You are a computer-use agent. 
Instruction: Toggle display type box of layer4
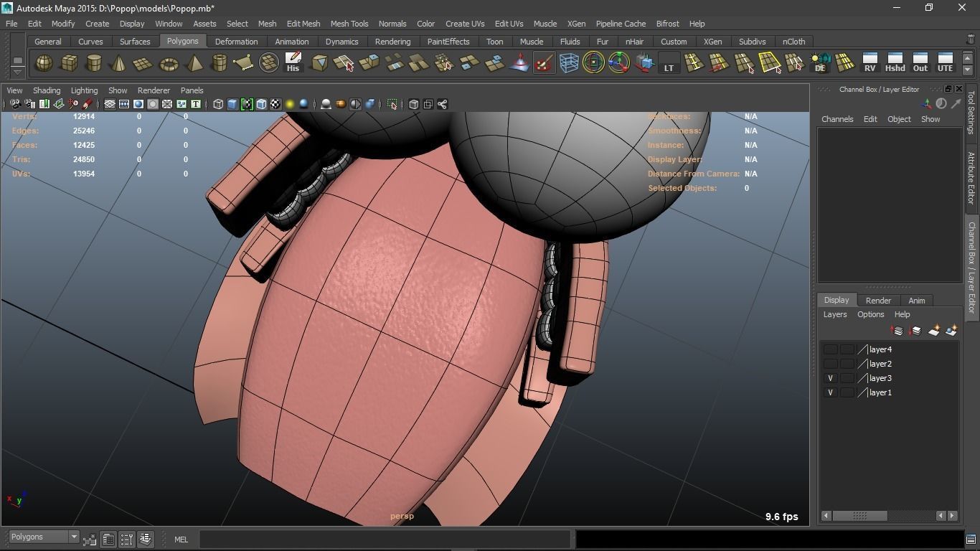[x=847, y=349]
